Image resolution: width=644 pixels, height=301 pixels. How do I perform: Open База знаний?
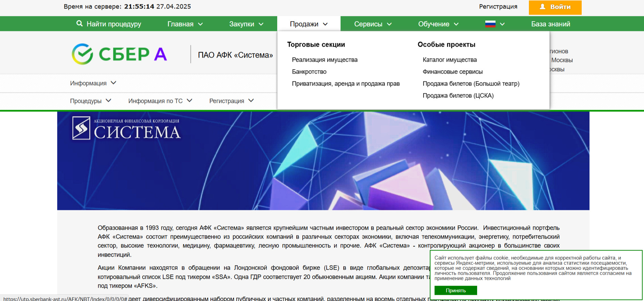click(551, 24)
